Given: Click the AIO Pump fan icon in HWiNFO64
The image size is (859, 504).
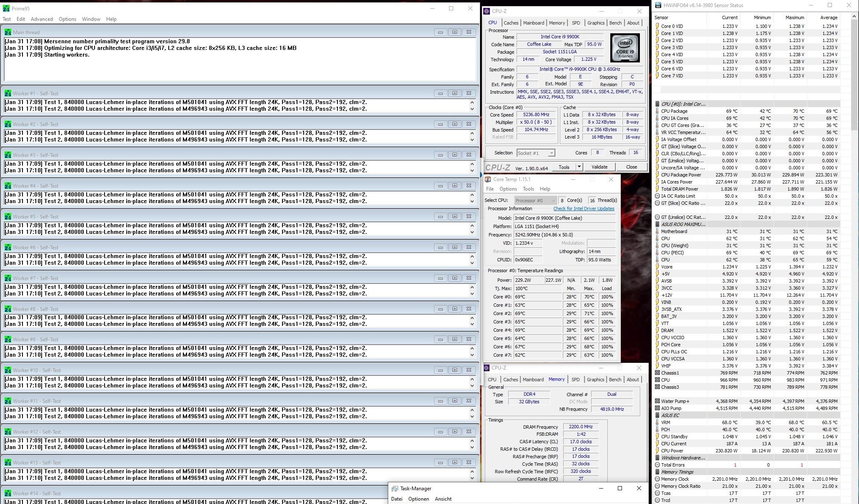Looking at the screenshot, I should coord(657,408).
